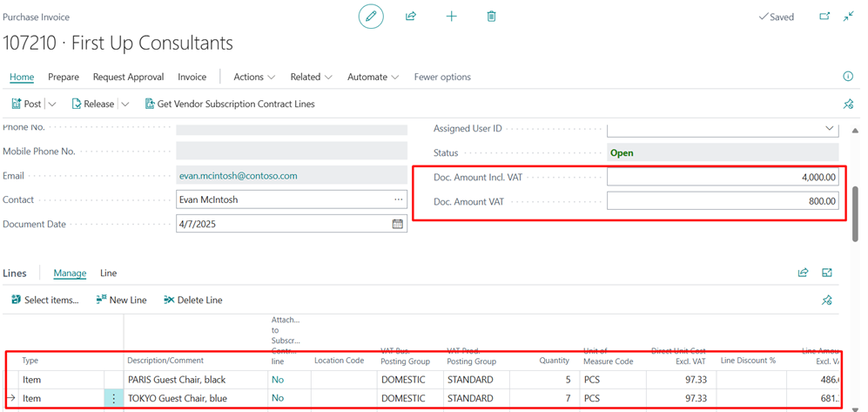Click the Line Discount % column header
The width and height of the screenshot is (868, 412).
pyautogui.click(x=749, y=361)
